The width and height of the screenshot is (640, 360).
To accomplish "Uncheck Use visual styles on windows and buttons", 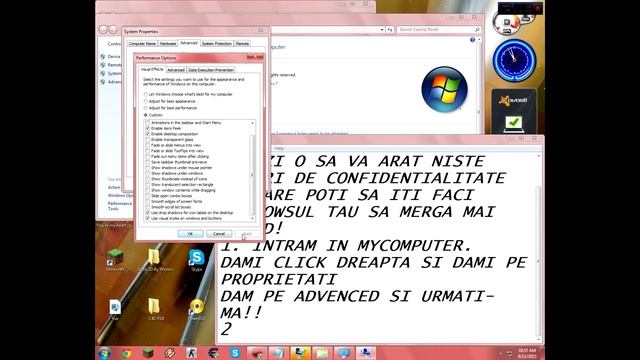I will tap(148, 218).
